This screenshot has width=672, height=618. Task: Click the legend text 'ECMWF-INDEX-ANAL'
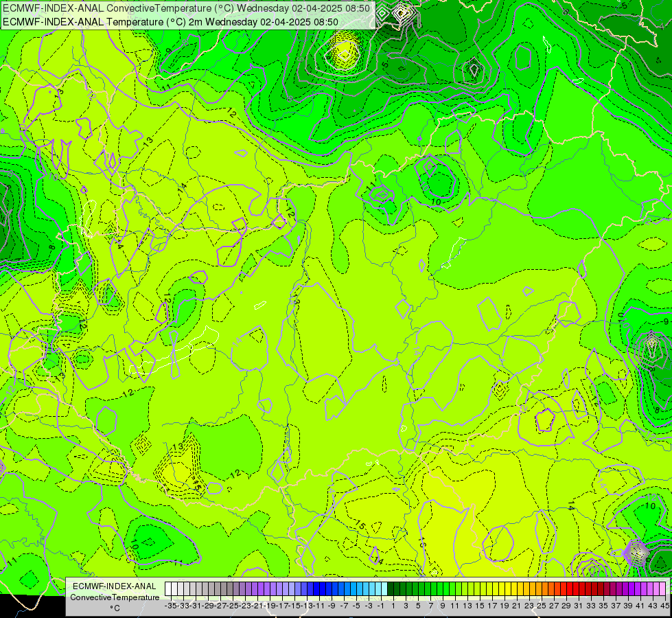coord(115,586)
